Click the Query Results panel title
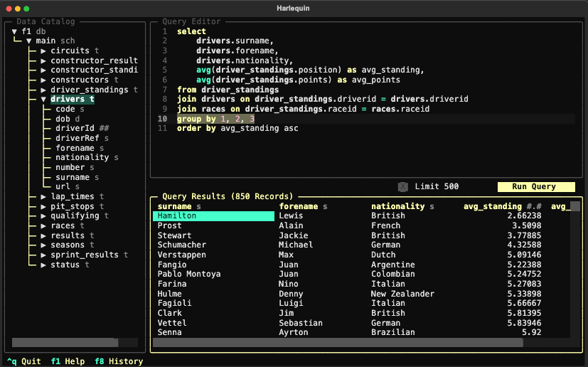Image resolution: width=588 pixels, height=367 pixels. pyautogui.click(x=228, y=196)
